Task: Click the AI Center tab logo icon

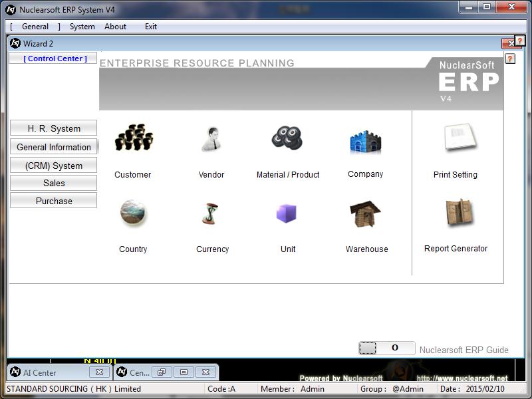Action: pyautogui.click(x=15, y=372)
